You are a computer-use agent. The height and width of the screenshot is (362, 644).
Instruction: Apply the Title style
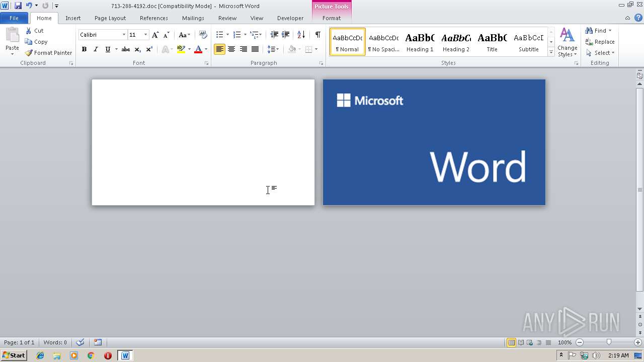coord(492,42)
